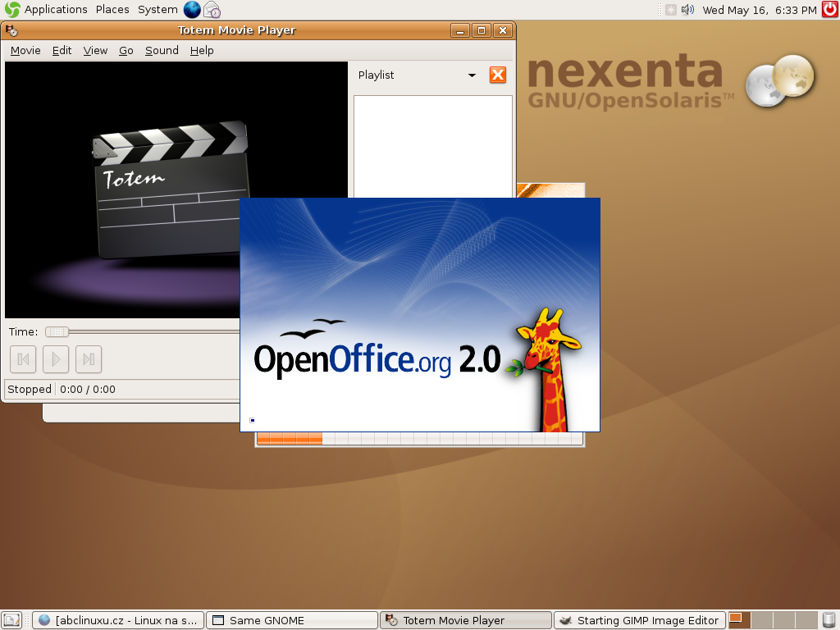This screenshot has width=840, height=630.
Task: Open the Edit menu in Totem
Action: pos(62,50)
